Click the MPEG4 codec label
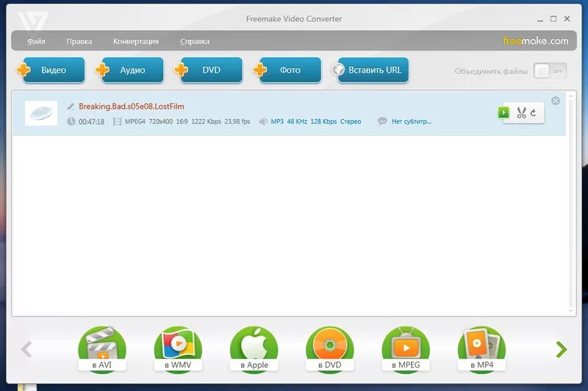The width and height of the screenshot is (588, 391). pos(135,121)
